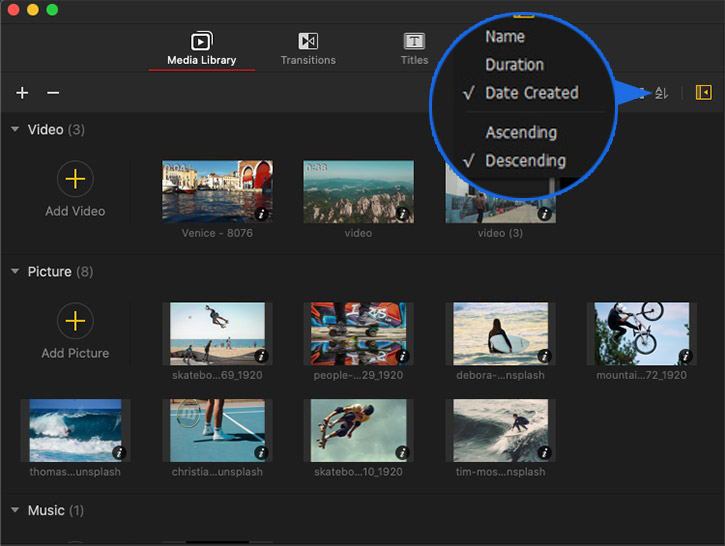
Task: Select Date Created sort option
Action: point(531,93)
